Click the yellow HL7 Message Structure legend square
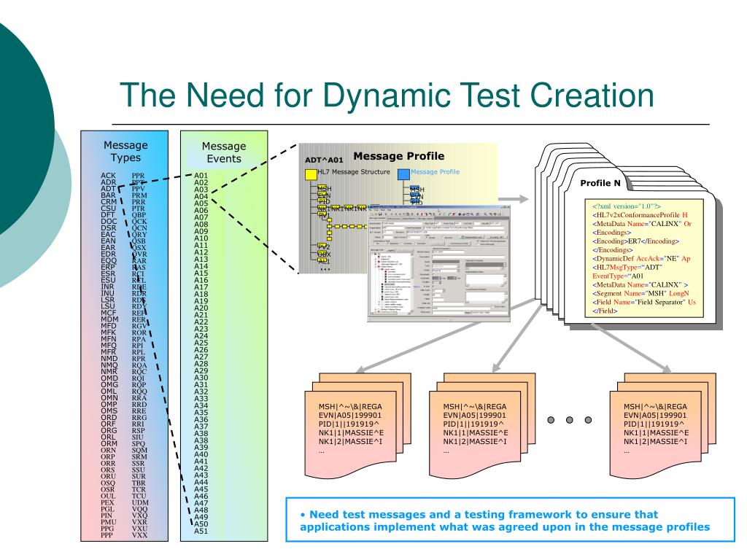 (x=311, y=174)
